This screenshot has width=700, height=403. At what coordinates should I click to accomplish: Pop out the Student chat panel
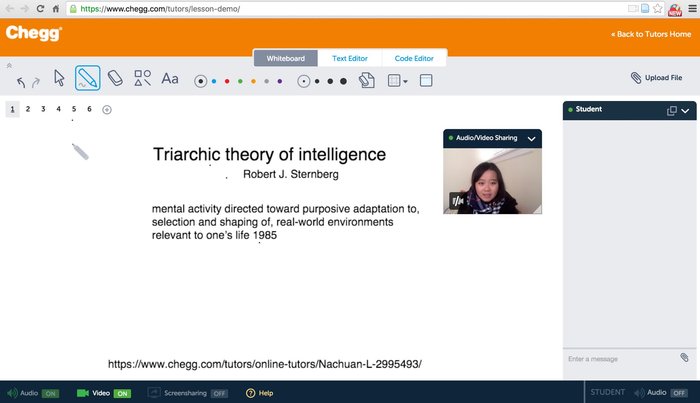(671, 111)
